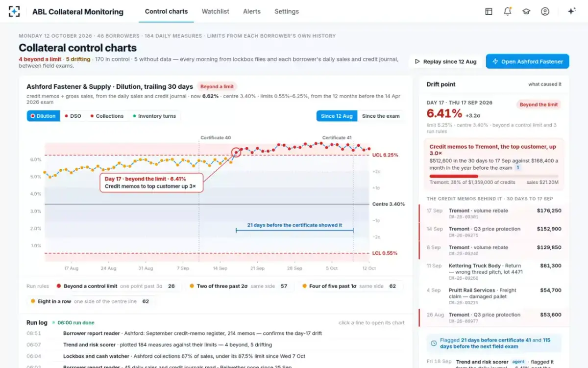Open Kettering Truck Body return memo

pyautogui.click(x=494, y=271)
